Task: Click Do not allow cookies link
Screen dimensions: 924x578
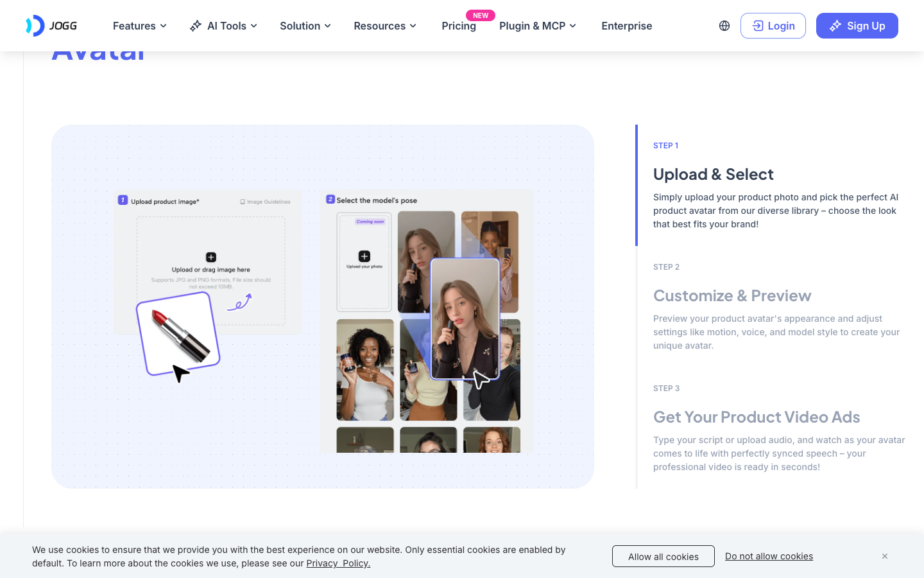Action: [x=769, y=556]
